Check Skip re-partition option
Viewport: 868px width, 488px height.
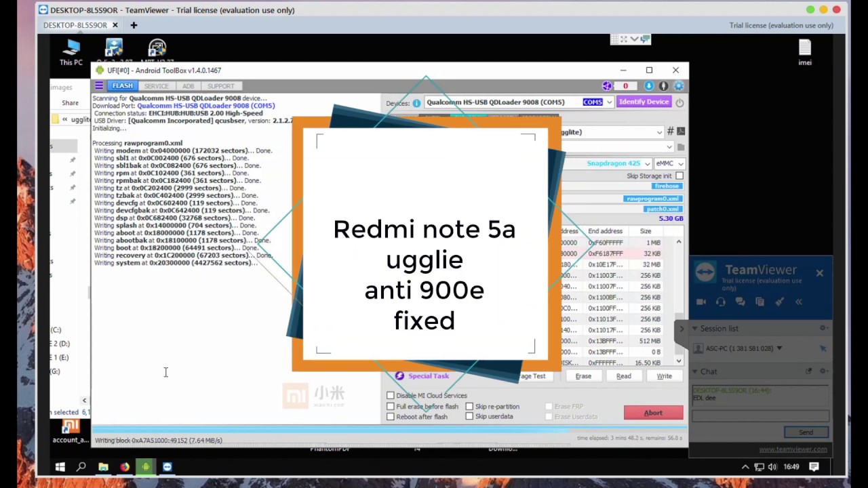click(x=469, y=407)
